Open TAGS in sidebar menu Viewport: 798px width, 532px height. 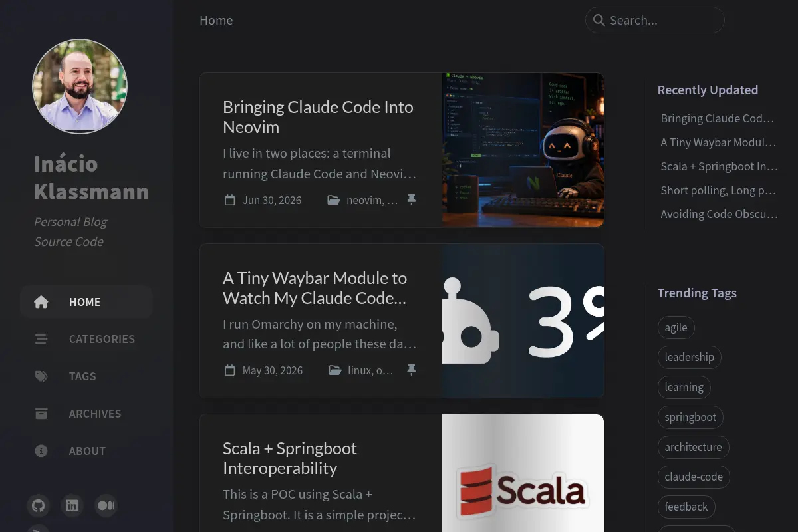click(x=86, y=376)
